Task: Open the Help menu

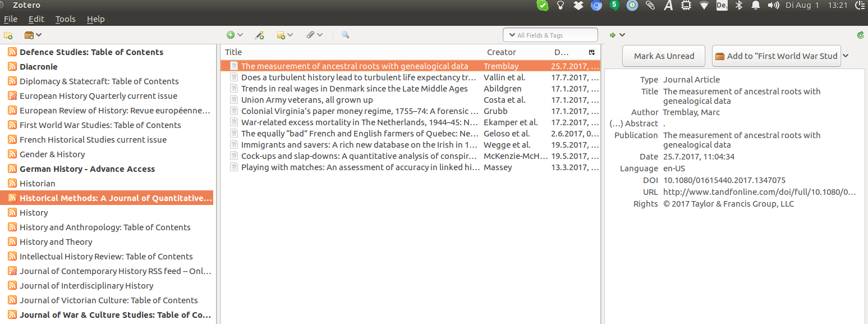Action: click(x=95, y=19)
